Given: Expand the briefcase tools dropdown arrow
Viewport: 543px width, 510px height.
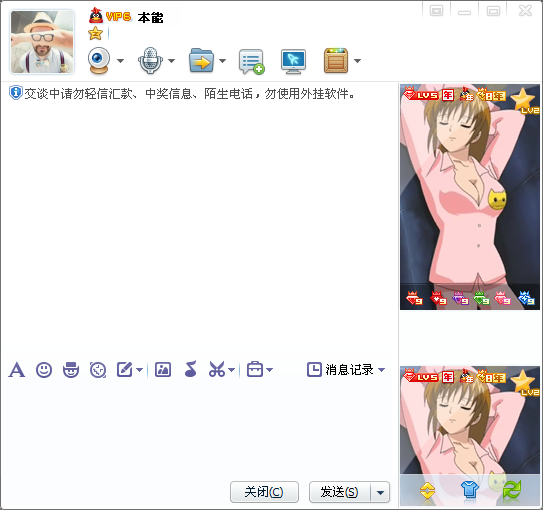Looking at the screenshot, I should coord(269,370).
